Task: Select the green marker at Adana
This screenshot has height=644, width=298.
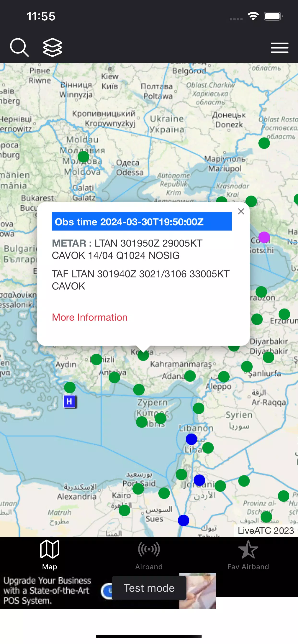Action: pos(190,376)
